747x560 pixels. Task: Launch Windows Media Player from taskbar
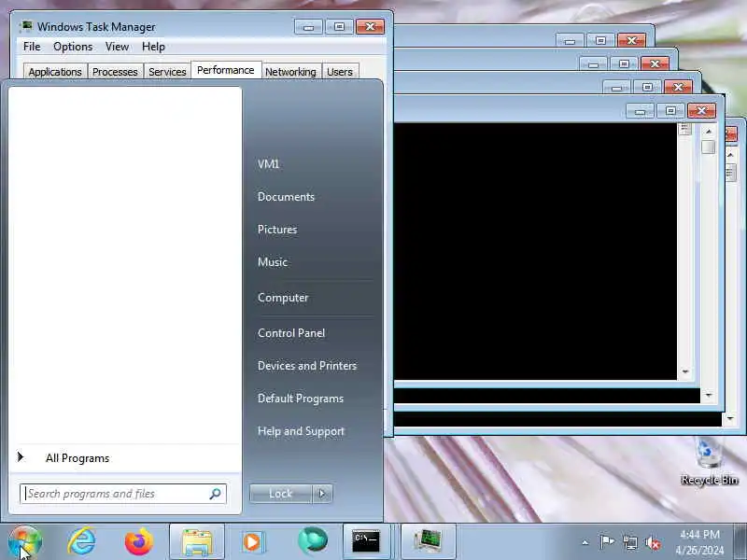click(252, 542)
